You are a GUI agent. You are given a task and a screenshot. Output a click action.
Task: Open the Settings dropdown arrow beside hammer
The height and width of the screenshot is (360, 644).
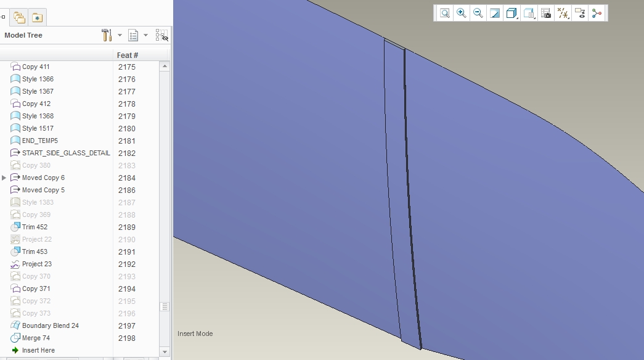[x=120, y=35]
